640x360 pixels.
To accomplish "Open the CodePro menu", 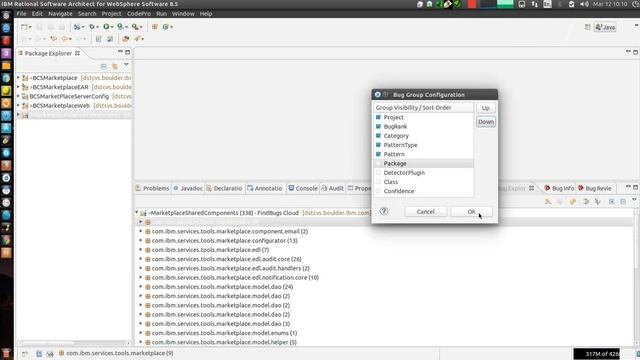I will tap(139, 13).
